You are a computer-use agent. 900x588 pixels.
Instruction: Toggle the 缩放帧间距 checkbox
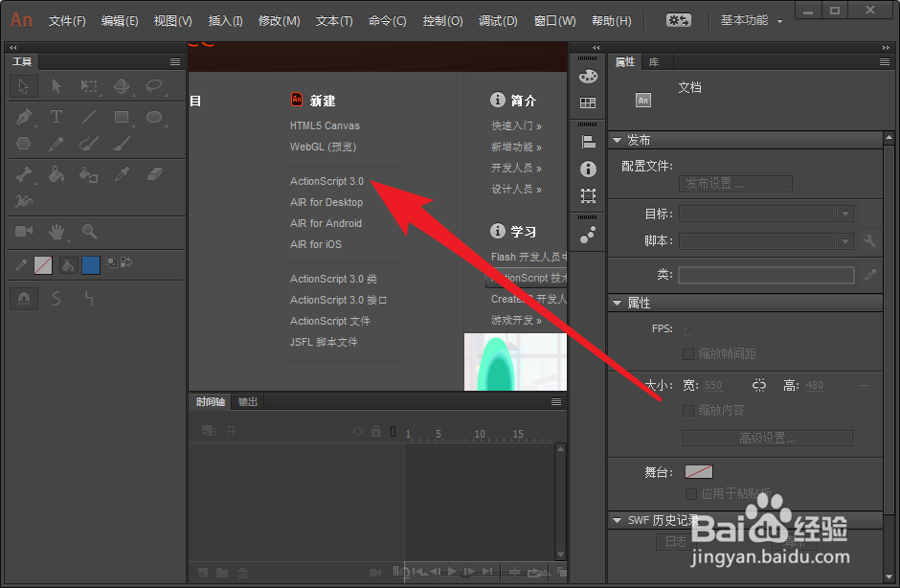point(688,353)
